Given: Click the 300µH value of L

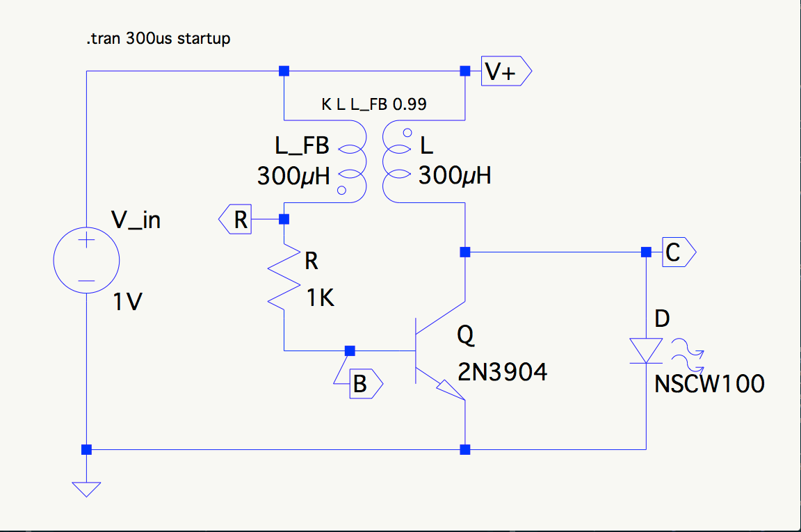Looking at the screenshot, I should point(455,176).
